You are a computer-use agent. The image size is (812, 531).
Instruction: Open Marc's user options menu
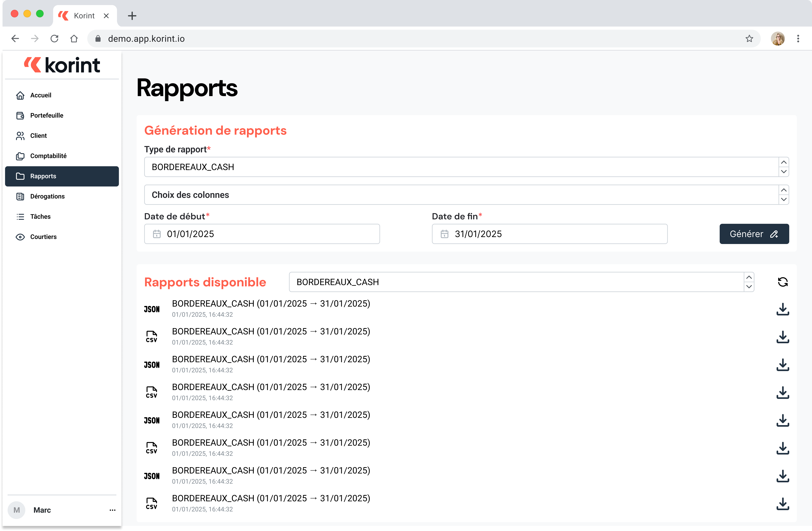pyautogui.click(x=112, y=510)
